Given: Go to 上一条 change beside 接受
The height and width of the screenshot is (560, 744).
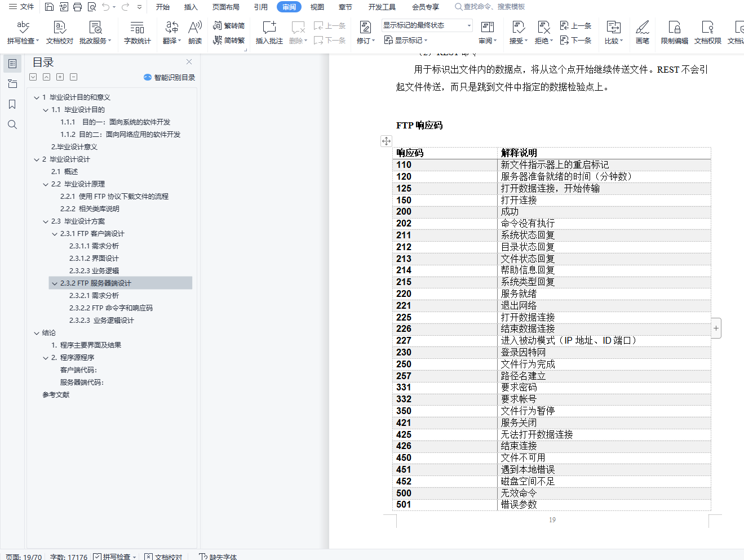Looking at the screenshot, I should pos(576,25).
